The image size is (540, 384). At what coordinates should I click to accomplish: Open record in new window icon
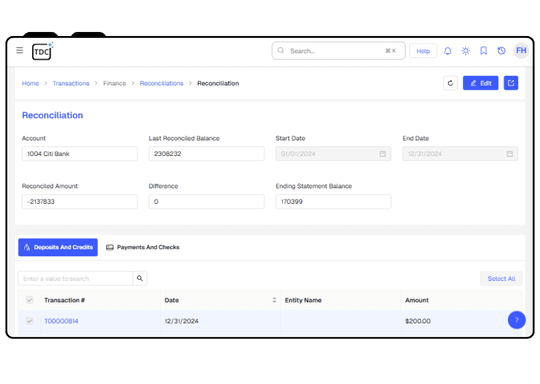pyautogui.click(x=511, y=83)
